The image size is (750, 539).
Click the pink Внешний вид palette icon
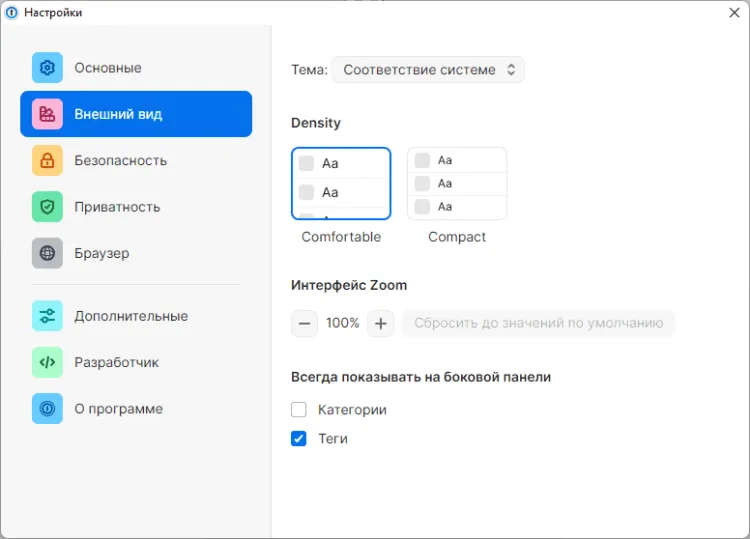click(47, 114)
